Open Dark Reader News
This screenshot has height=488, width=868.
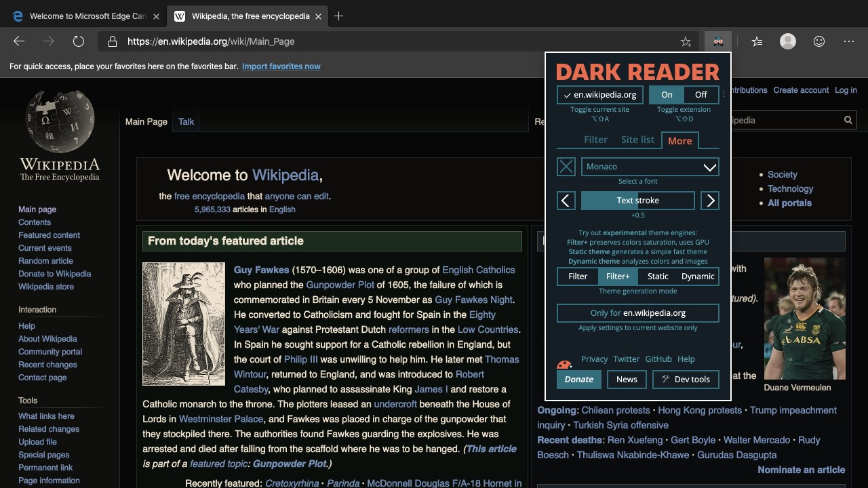pyautogui.click(x=627, y=380)
